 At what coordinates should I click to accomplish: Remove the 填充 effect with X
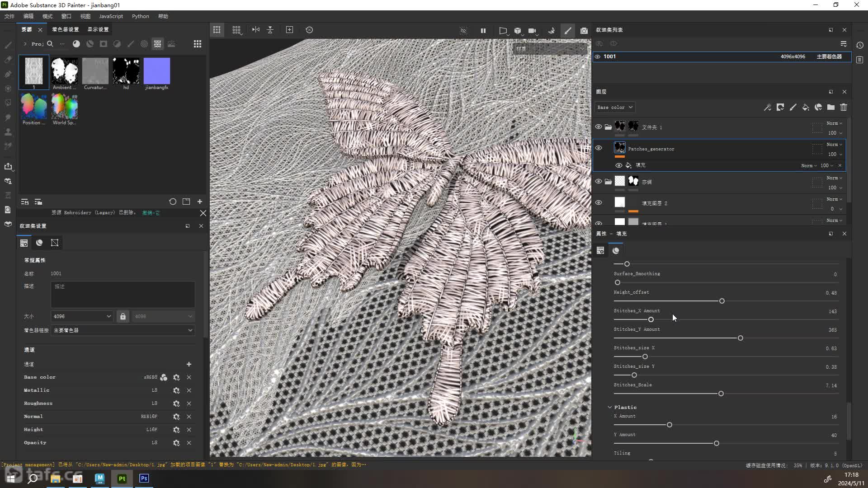tap(840, 165)
